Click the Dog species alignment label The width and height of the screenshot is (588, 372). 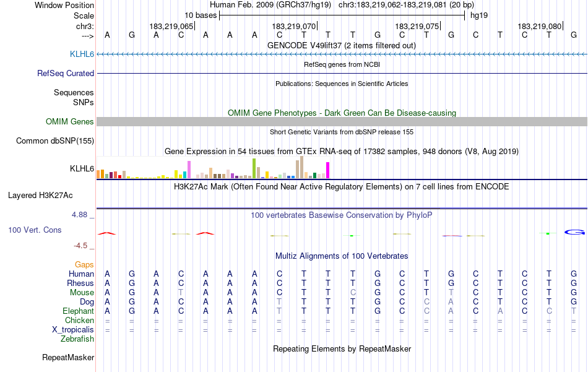[x=87, y=302]
